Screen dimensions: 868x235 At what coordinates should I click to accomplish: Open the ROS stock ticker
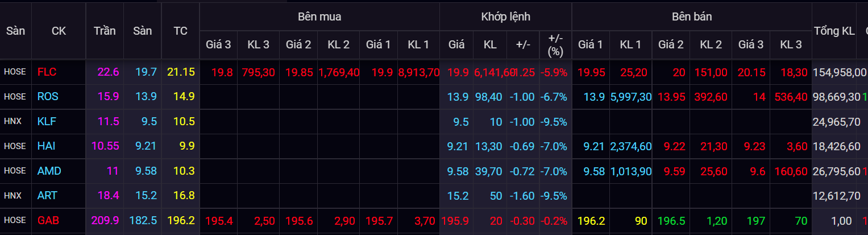coord(48,97)
